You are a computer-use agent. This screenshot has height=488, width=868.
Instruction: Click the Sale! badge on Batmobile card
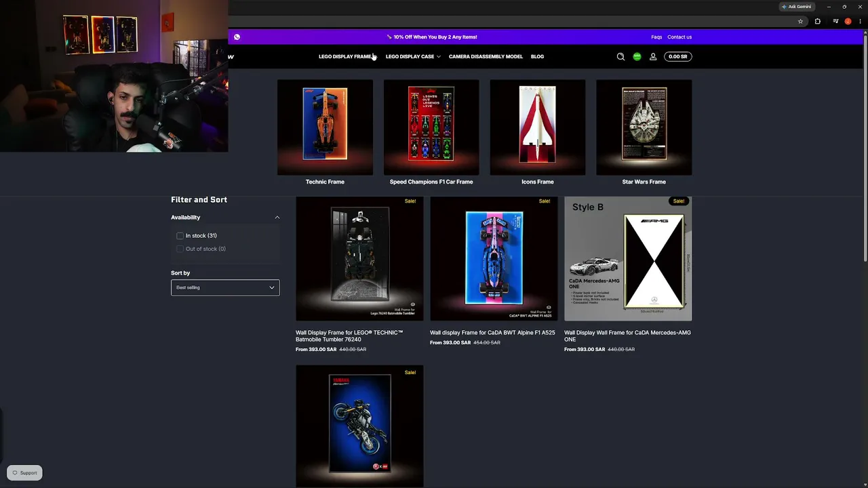(410, 201)
